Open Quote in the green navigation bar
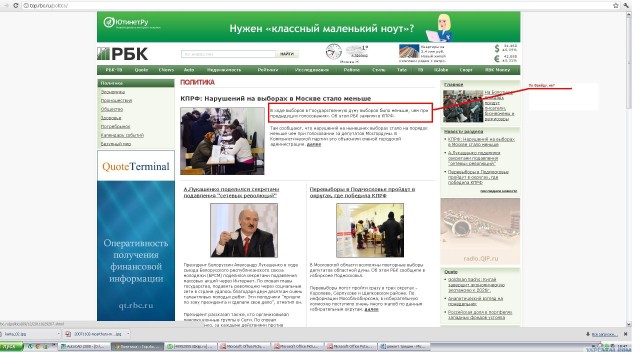The image size is (640, 360). 141,70
